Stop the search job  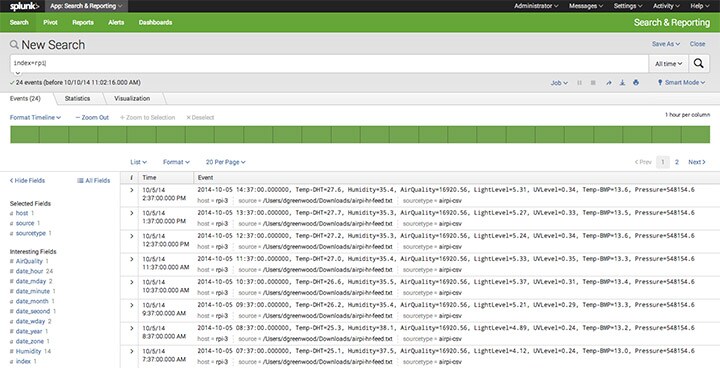[593, 83]
